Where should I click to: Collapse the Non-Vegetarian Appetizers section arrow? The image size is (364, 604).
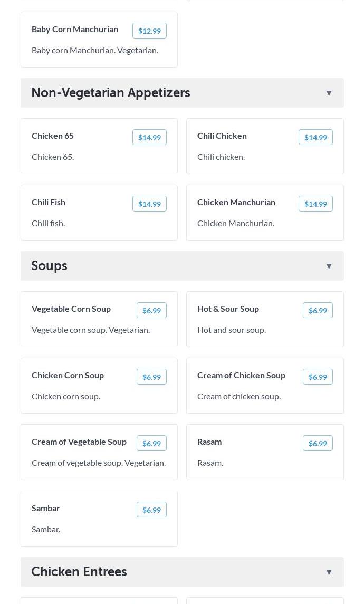pos(329,93)
